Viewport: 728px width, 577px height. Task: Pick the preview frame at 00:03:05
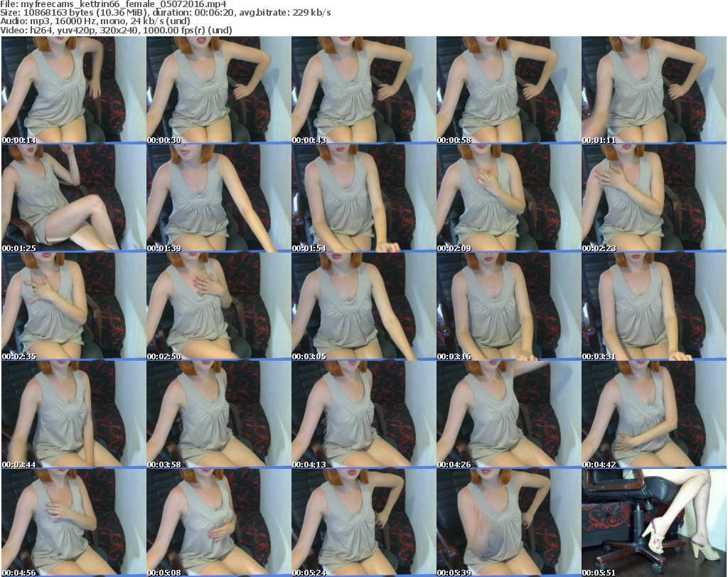click(363, 307)
